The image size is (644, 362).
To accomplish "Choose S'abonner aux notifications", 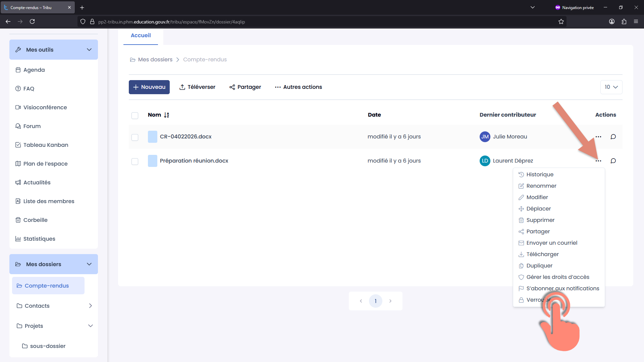I will point(559,289).
